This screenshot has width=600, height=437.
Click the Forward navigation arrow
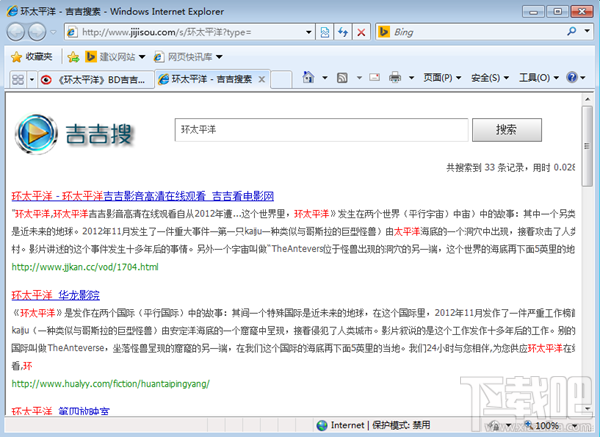click(37, 32)
